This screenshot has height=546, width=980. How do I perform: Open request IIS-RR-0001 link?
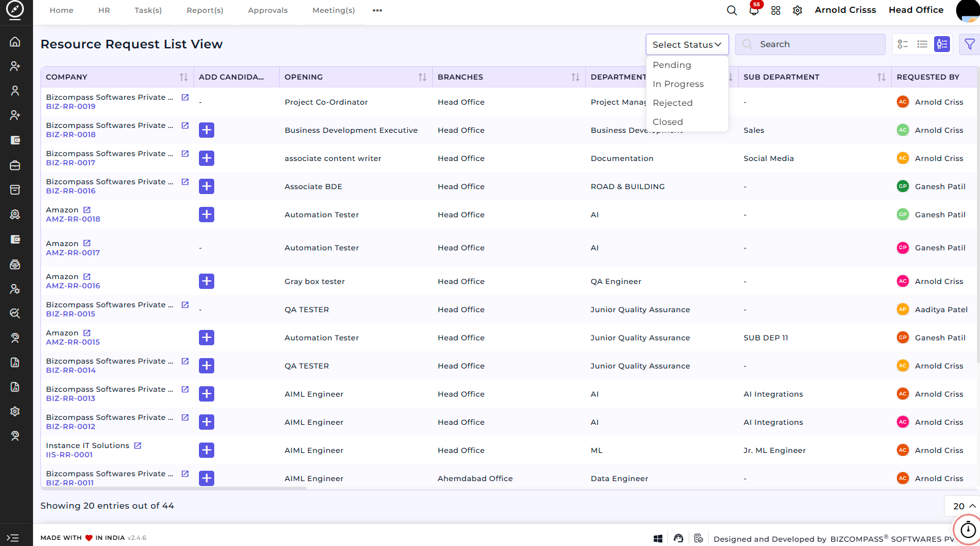[x=69, y=455]
